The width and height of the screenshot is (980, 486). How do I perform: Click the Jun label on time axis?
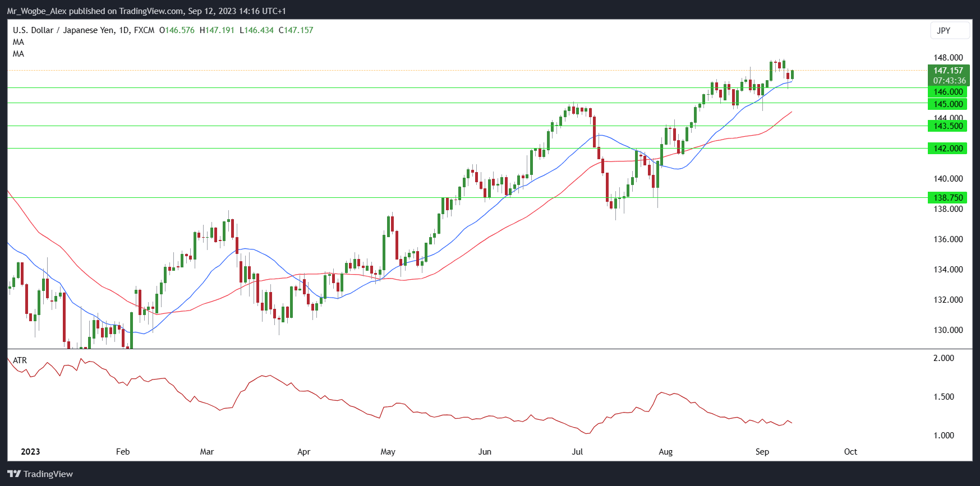coord(485,452)
